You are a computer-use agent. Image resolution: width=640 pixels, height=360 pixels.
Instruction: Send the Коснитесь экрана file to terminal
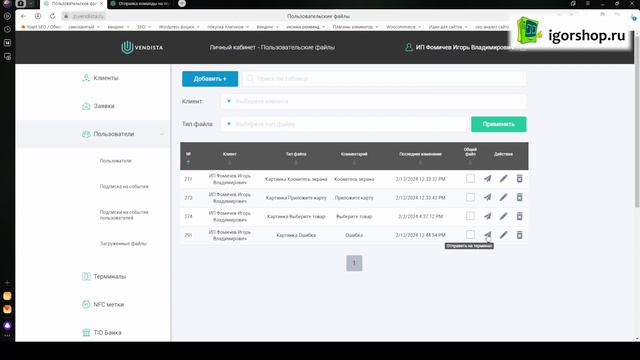487,179
